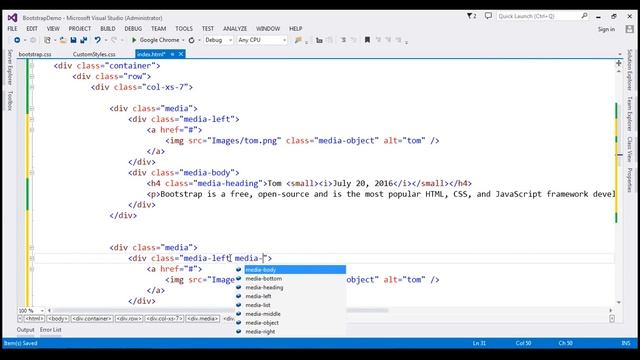Open the EDIT menu
The image size is (640, 360).
click(x=32, y=29)
